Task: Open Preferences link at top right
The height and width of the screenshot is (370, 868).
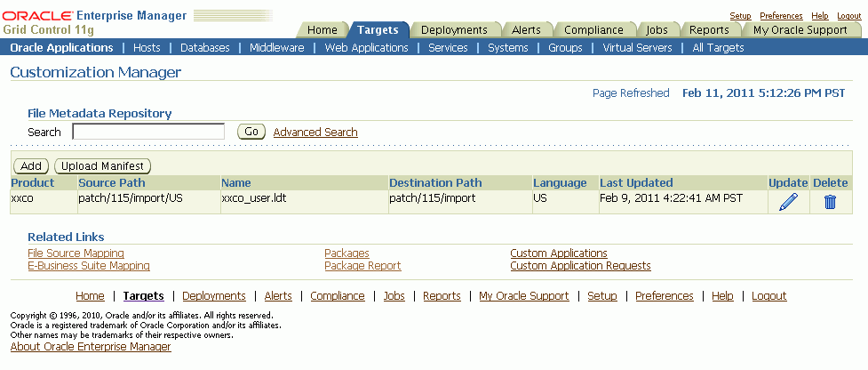Action: pyautogui.click(x=781, y=16)
